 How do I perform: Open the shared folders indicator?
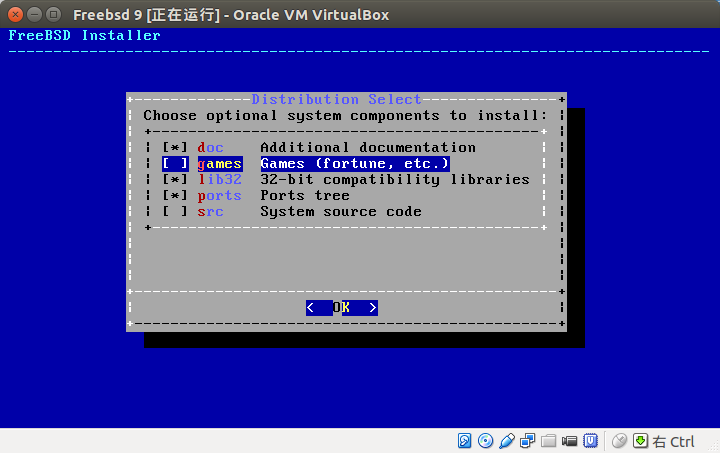pos(548,441)
